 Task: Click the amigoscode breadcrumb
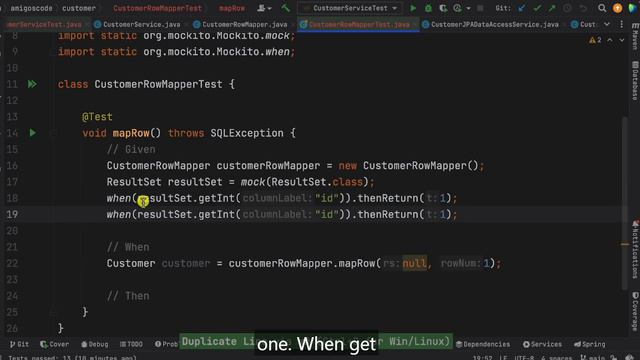click(31, 8)
